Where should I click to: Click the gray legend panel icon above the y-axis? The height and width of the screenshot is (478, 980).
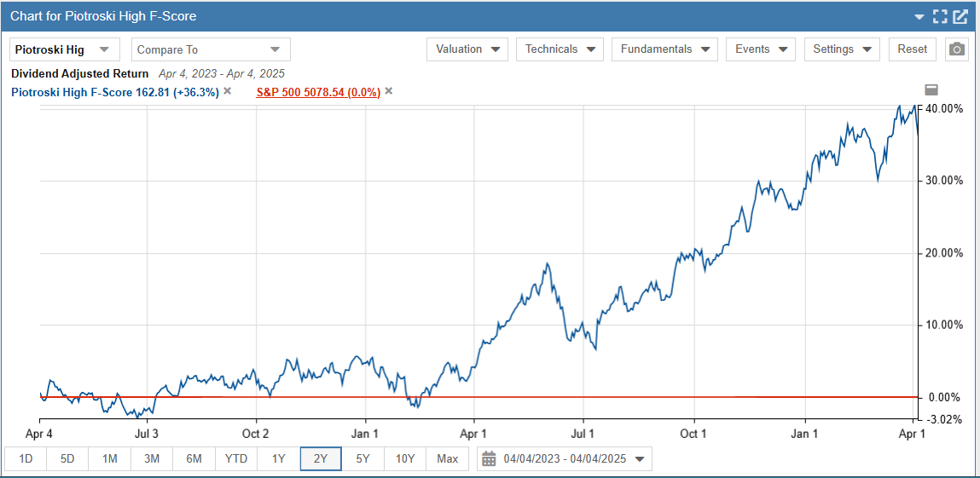click(931, 89)
